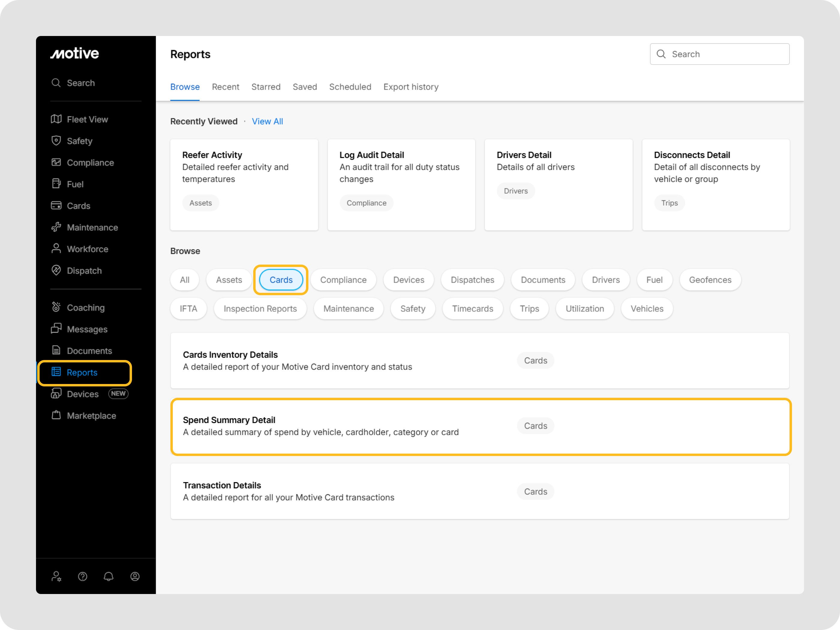The height and width of the screenshot is (630, 840).
Task: Open notifications bell icon
Action: 109,577
